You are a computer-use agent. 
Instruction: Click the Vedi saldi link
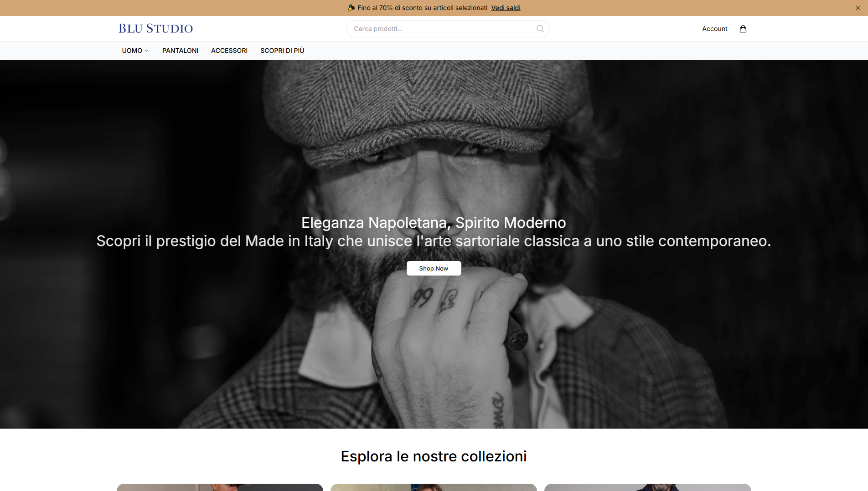click(506, 8)
